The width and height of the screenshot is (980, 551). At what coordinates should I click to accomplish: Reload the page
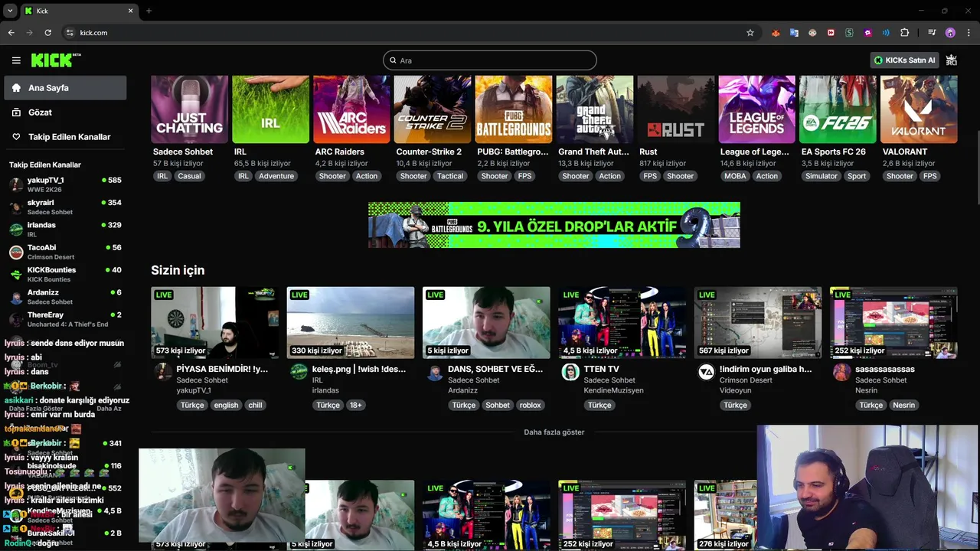point(47,33)
